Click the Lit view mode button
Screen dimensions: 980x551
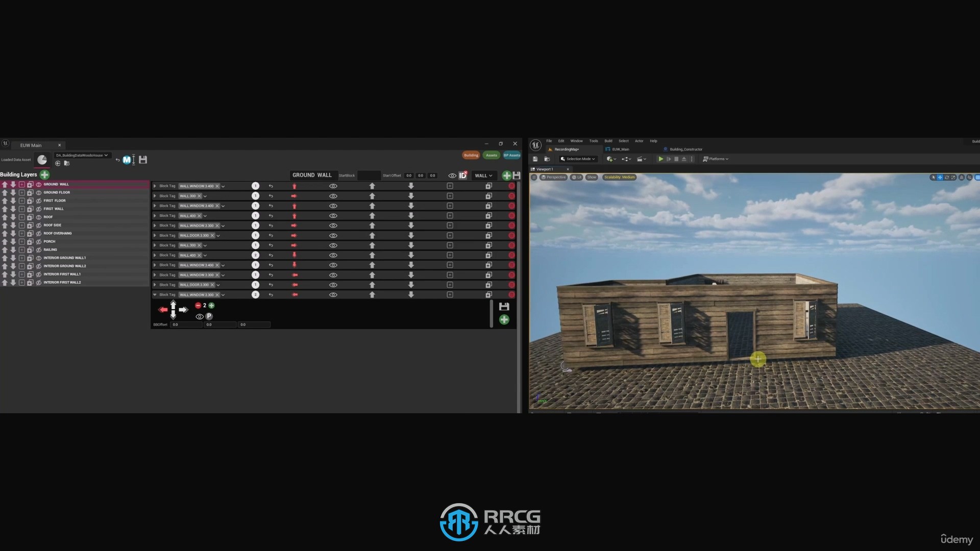tap(577, 178)
